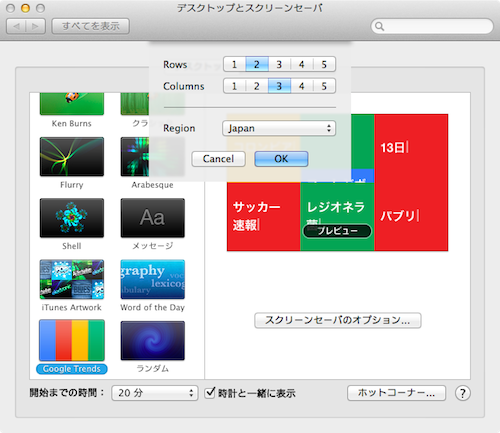Go back with the left arrow button

pyautogui.click(x=16, y=26)
